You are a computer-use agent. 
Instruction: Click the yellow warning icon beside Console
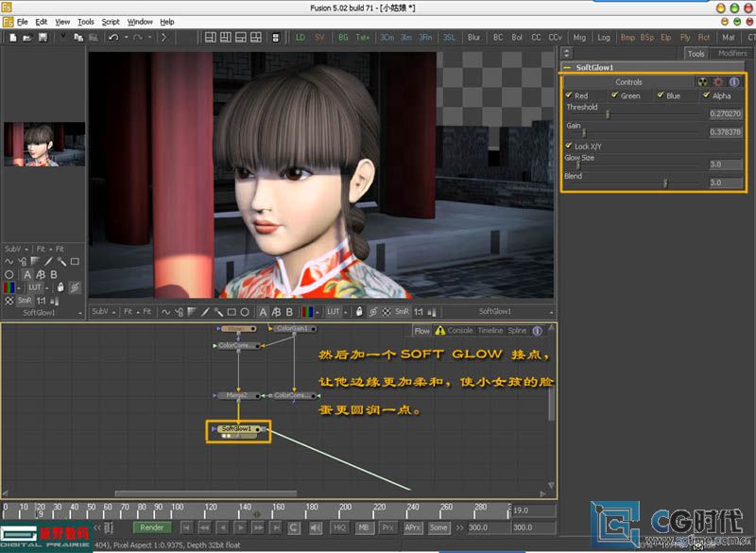point(440,331)
